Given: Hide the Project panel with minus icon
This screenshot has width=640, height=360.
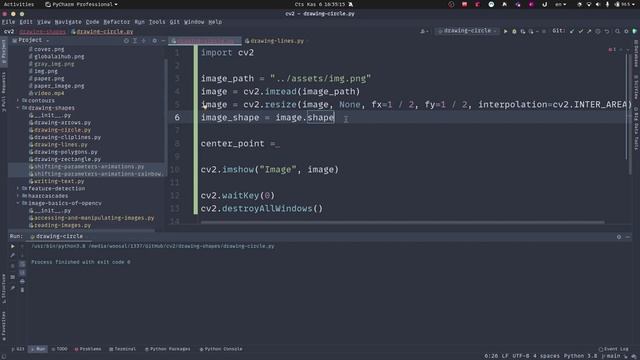Looking at the screenshot, I should pos(163,40).
